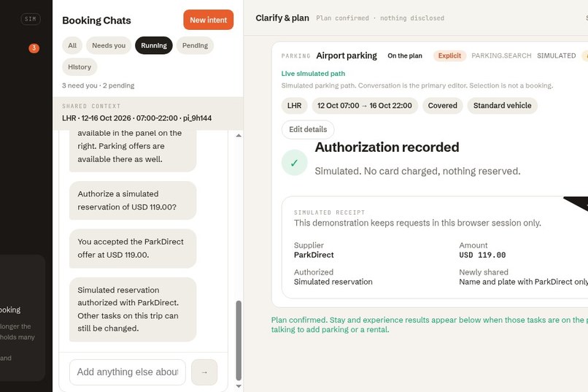The width and height of the screenshot is (588, 392).
Task: Click the message 'You accepted the ParkDirect offer'
Action: 133,248
